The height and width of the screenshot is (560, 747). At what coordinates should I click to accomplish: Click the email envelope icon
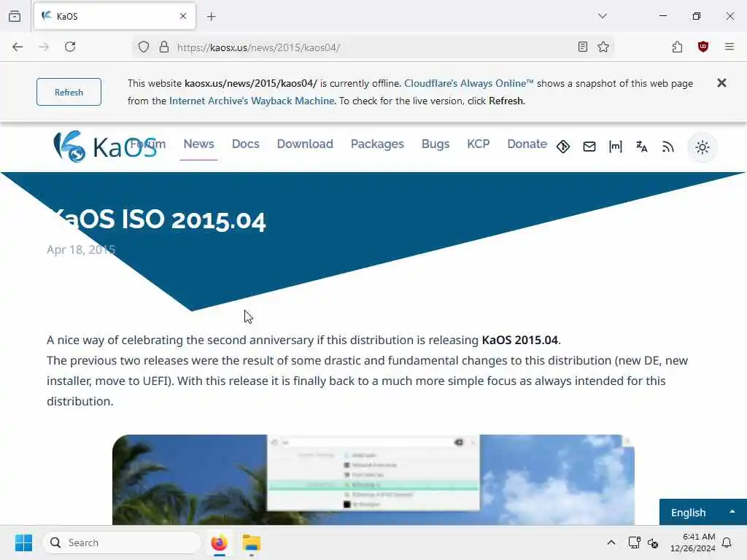point(589,147)
